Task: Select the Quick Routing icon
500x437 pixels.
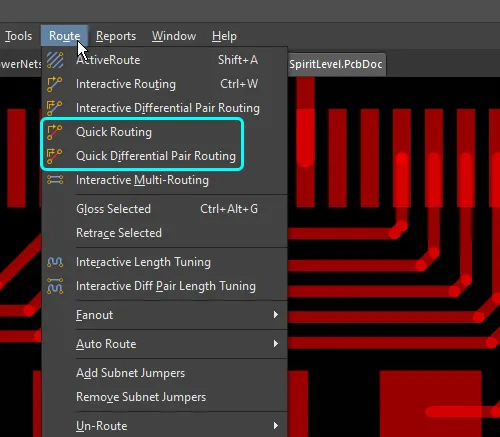Action: click(55, 132)
